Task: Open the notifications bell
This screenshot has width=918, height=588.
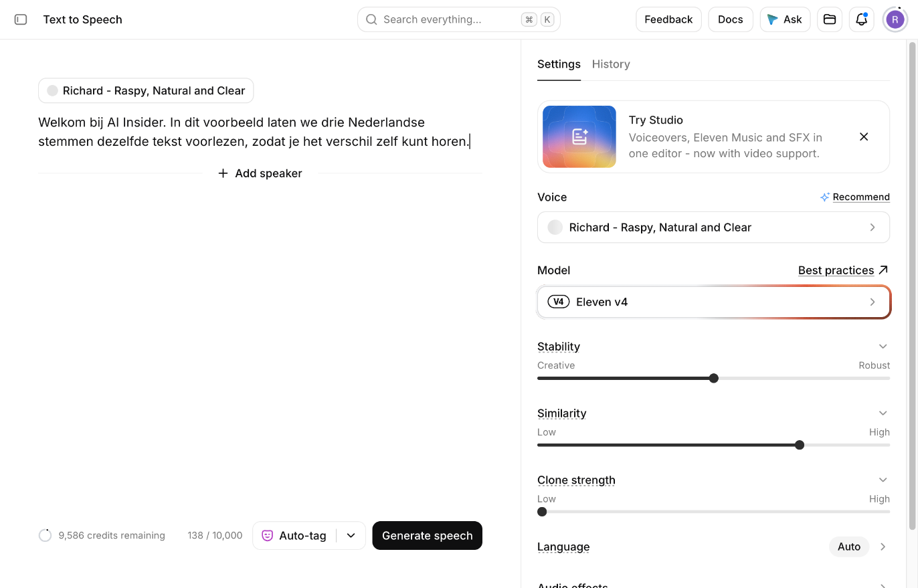Action: tap(862, 19)
